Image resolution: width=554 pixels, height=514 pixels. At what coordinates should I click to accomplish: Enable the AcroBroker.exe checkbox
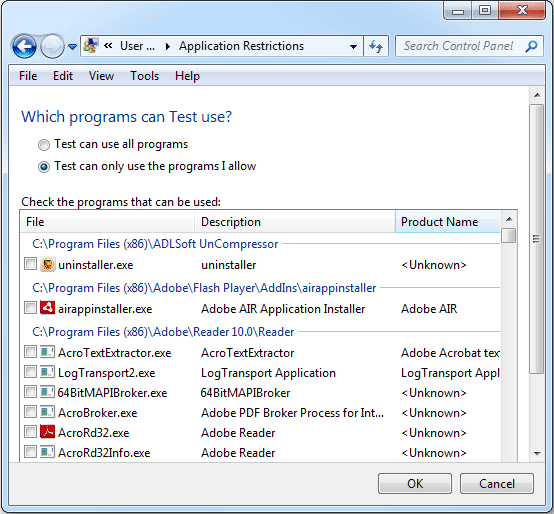point(30,412)
